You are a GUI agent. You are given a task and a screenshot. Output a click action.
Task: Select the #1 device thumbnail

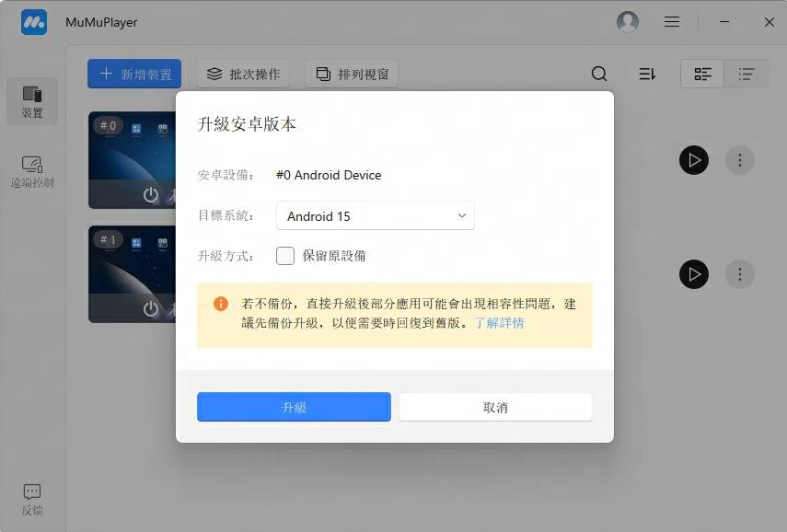point(133,273)
